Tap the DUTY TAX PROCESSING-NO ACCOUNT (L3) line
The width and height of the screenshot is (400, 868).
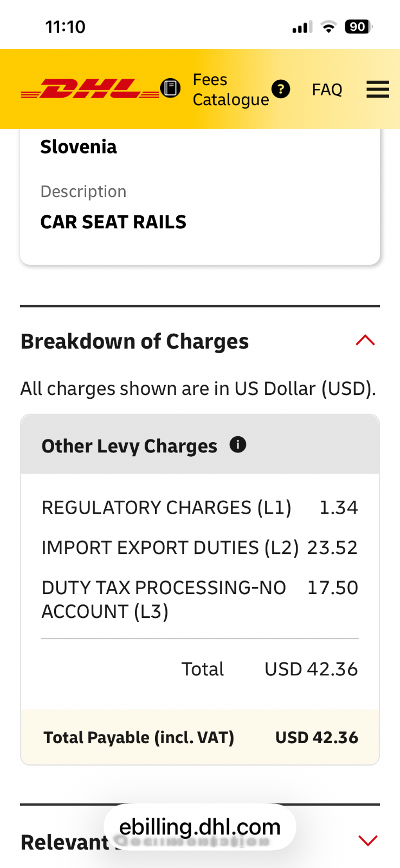click(164, 599)
